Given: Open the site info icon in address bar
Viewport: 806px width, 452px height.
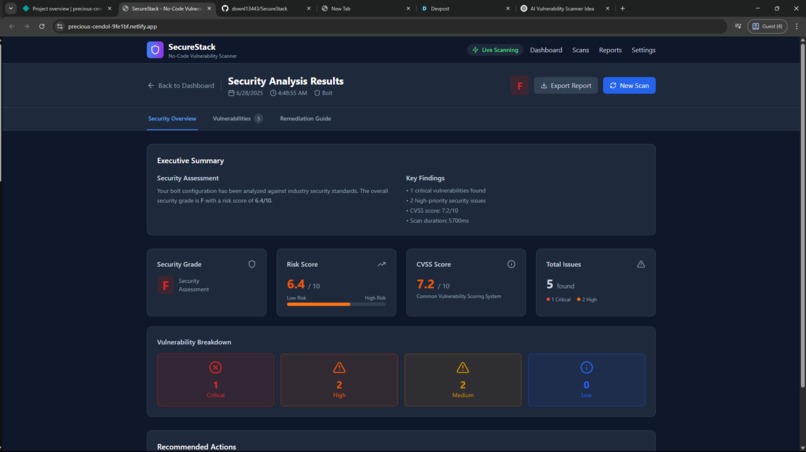Looking at the screenshot, I should point(60,26).
